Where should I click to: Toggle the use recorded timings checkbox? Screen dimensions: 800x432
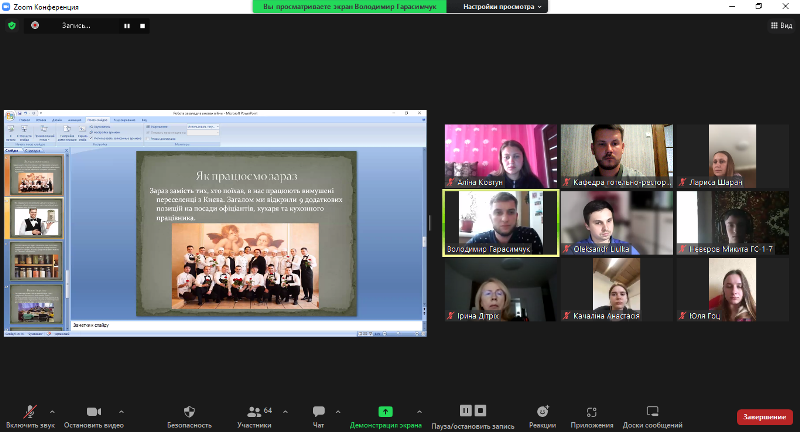92,138
